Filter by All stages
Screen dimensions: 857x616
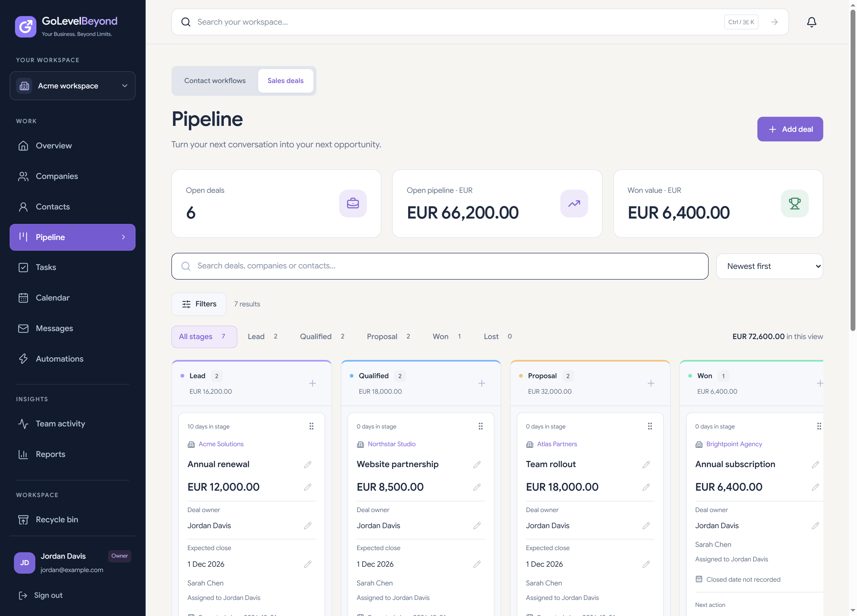pyautogui.click(x=204, y=337)
